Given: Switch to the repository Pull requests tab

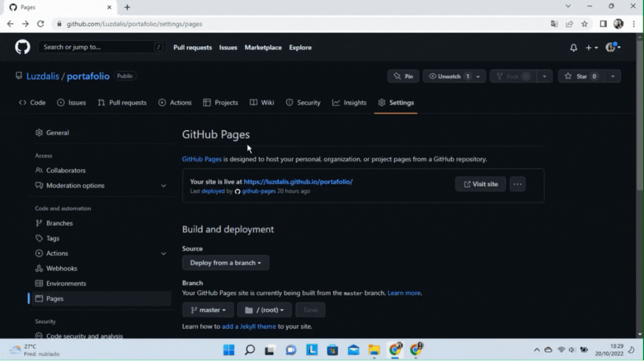Looking at the screenshot, I should click(x=122, y=103).
